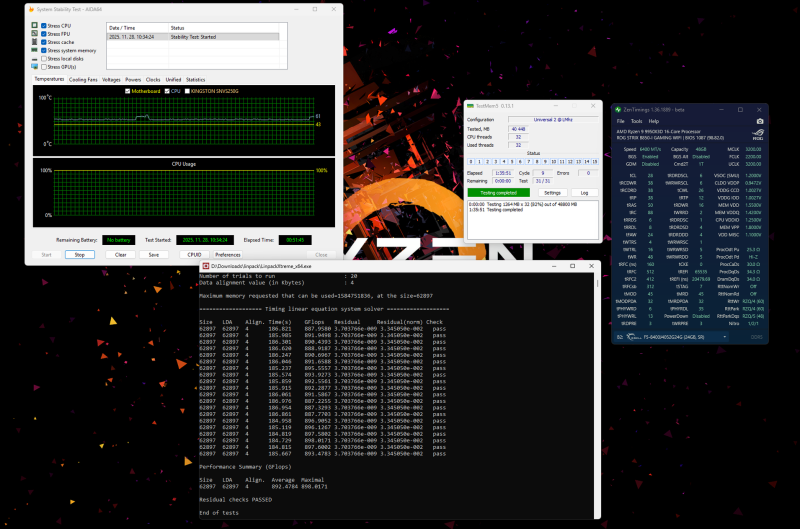Click the GPU monitor icon in AIDA64
This screenshot has height=529, width=800.
tap(34, 66)
